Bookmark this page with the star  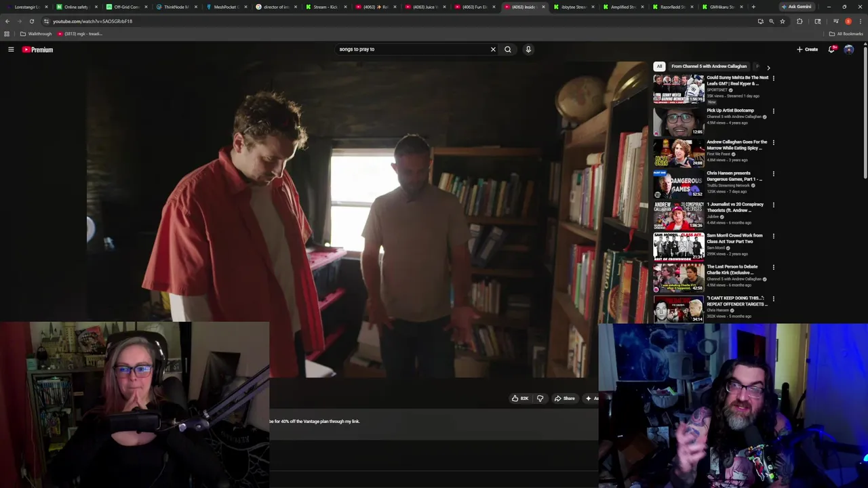[x=783, y=21]
